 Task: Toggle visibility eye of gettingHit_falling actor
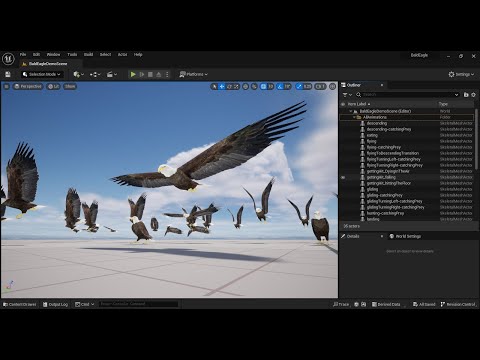coord(343,178)
